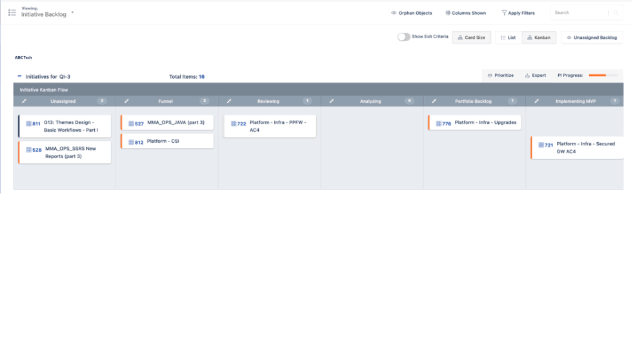Click the grid icon on card 527
The height and width of the screenshot is (363, 644).
pos(132,123)
